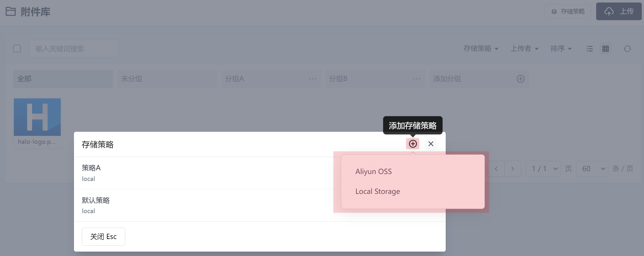The image size is (644, 256).
Task: Expand the 存储策略 filter dropdown
Action: pos(481,49)
